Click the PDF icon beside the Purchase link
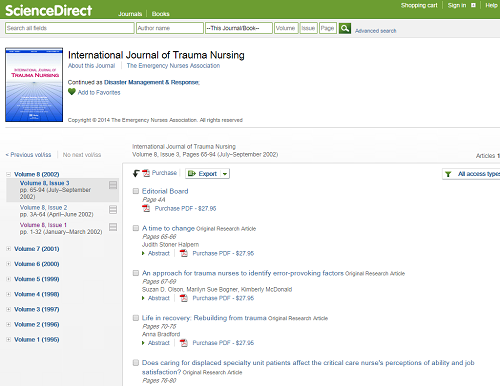The image size is (500, 386). [146, 173]
